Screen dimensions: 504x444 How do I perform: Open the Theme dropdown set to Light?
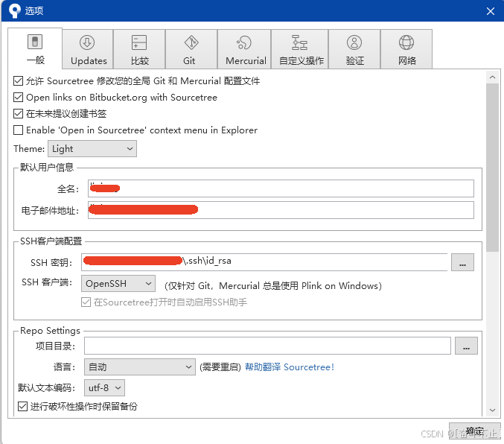tap(92, 149)
